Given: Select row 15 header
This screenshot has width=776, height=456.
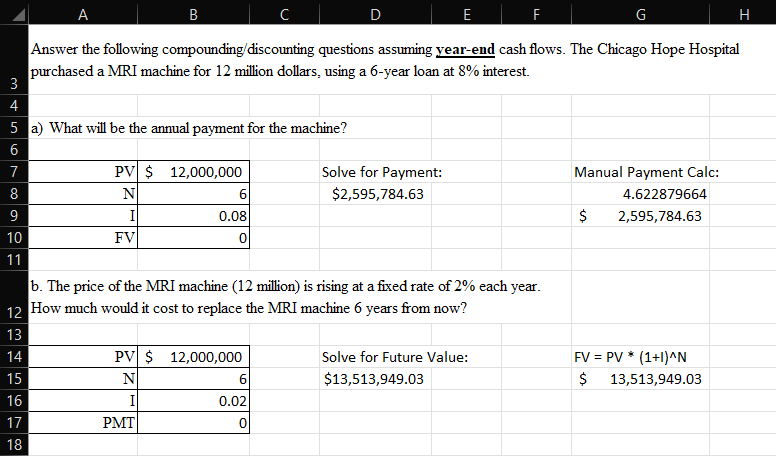Looking at the screenshot, I should point(14,378).
